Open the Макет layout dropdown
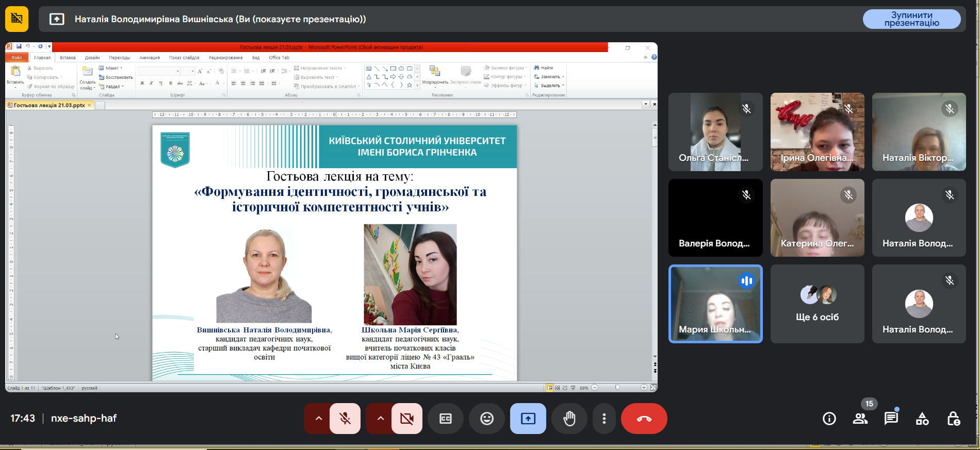This screenshot has width=980, height=450. [111, 68]
